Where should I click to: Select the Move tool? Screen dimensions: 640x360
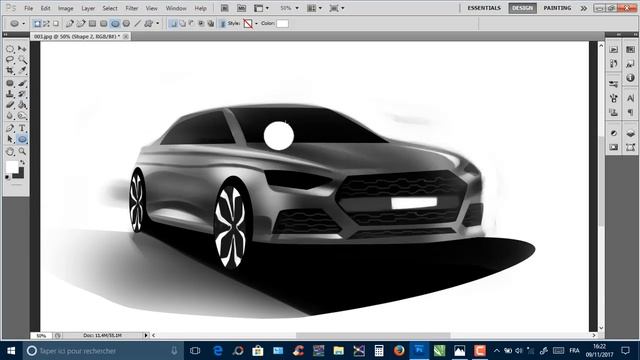[22, 49]
